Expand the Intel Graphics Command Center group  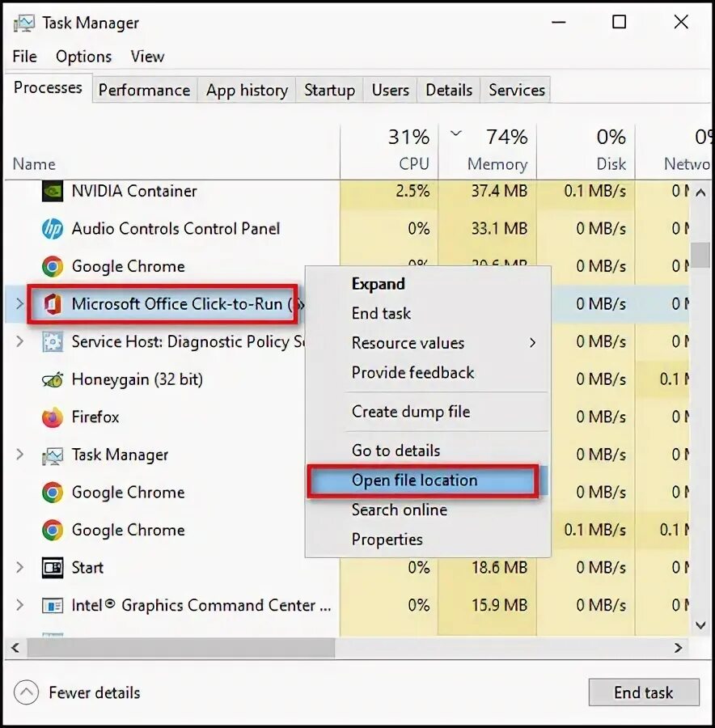pos(19,605)
